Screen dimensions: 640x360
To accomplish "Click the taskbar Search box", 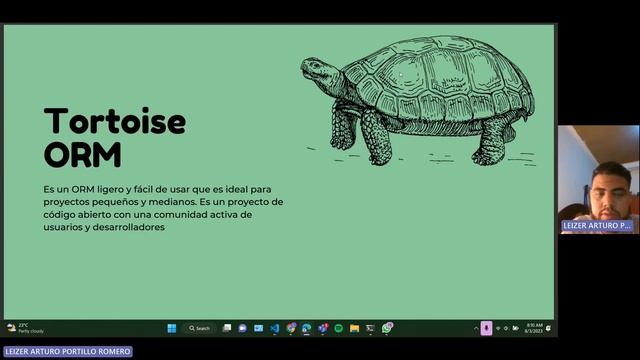I will 199,328.
